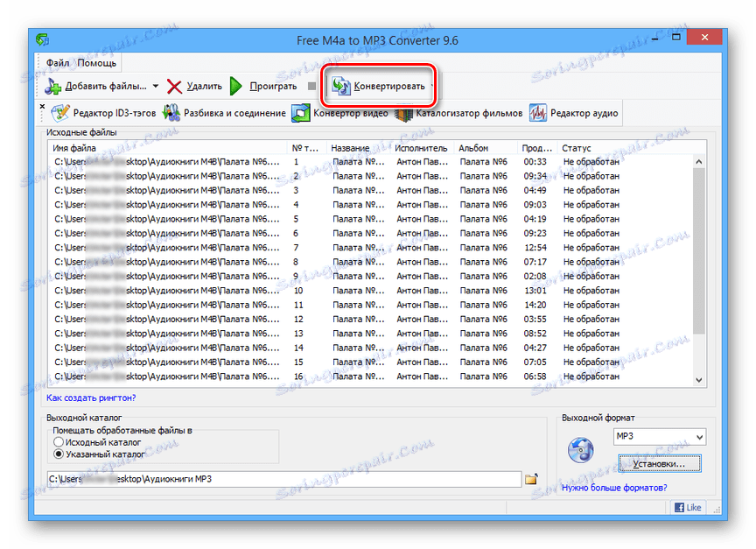
Task: Click the CD music format icon
Action: (581, 450)
